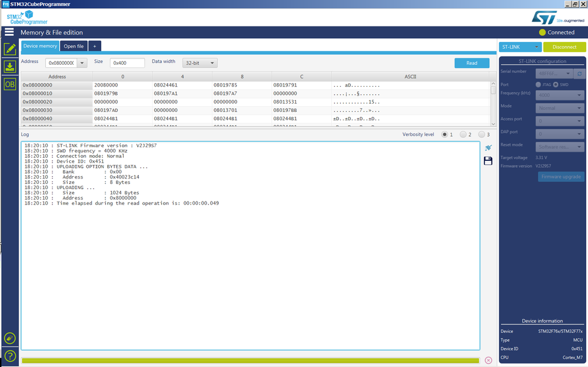Click the STM32F76x/STM32F77x device name
The height and width of the screenshot is (367, 588).
(x=560, y=331)
